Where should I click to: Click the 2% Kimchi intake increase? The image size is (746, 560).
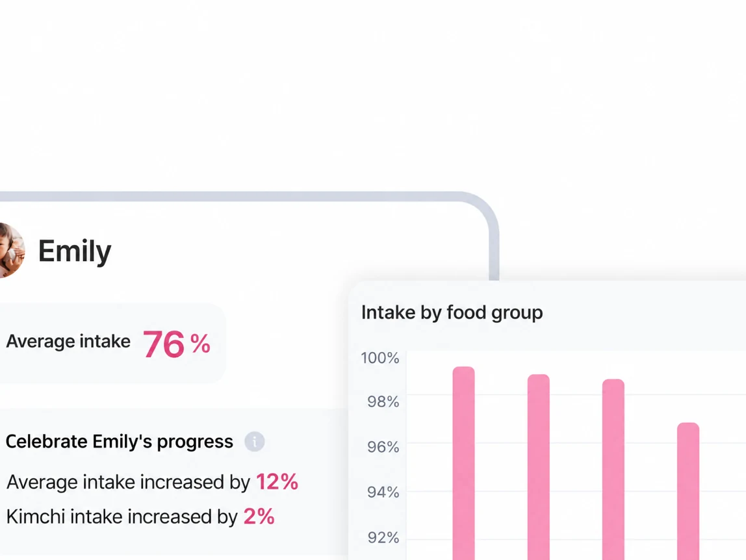click(259, 516)
